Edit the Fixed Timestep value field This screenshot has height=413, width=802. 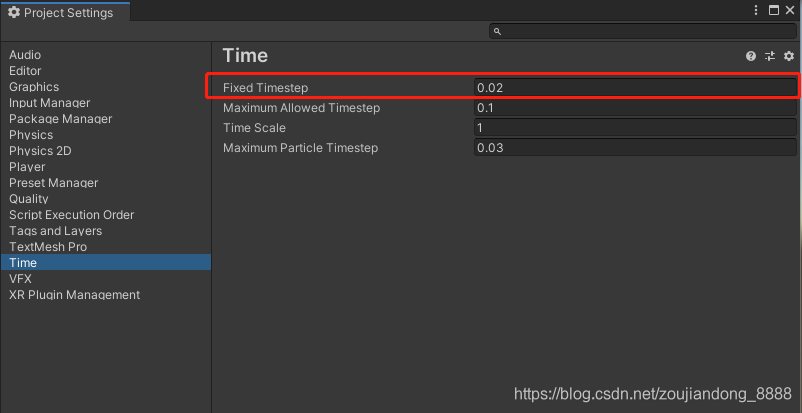(x=635, y=88)
